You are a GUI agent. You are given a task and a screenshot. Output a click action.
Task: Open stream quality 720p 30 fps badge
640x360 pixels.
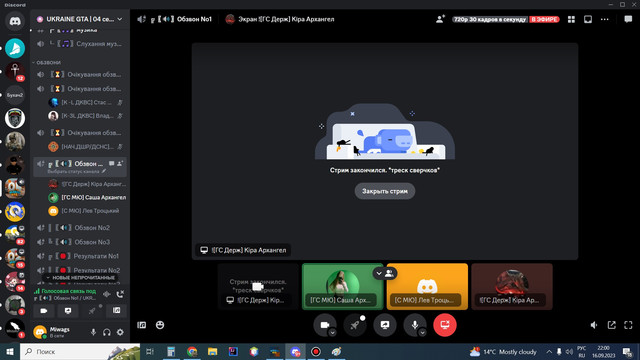[x=490, y=19]
